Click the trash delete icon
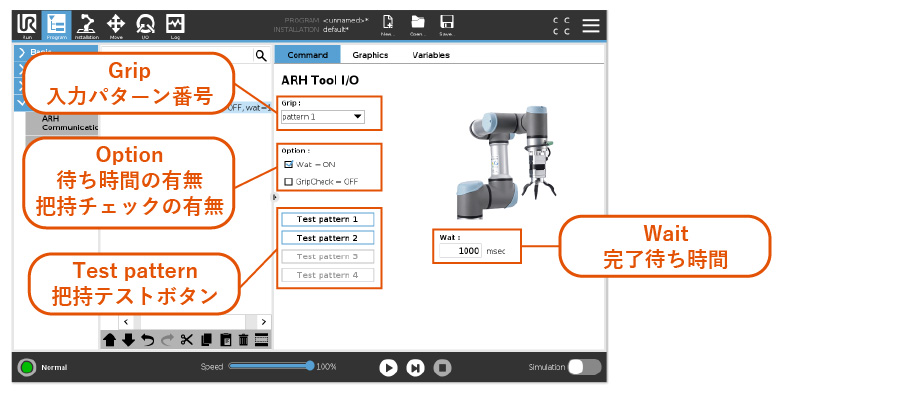Viewport: 900px width, 395px height. tap(243, 340)
